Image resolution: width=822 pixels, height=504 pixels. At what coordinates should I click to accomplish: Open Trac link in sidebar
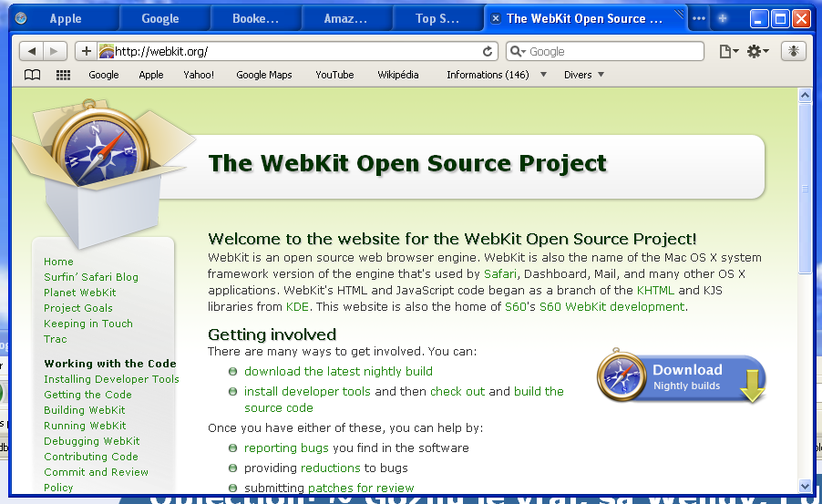coord(56,339)
